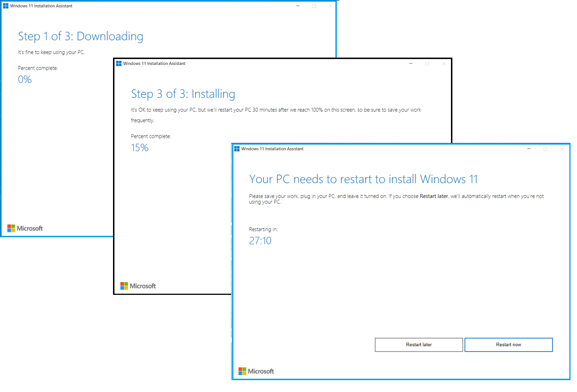Close the Step 3 Installing window

pos(444,64)
